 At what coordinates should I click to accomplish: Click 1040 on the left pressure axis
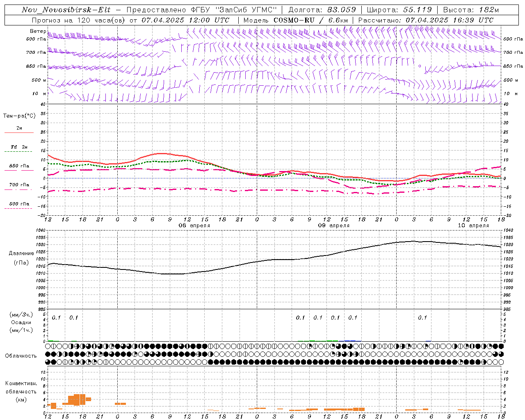[x=41, y=231]
